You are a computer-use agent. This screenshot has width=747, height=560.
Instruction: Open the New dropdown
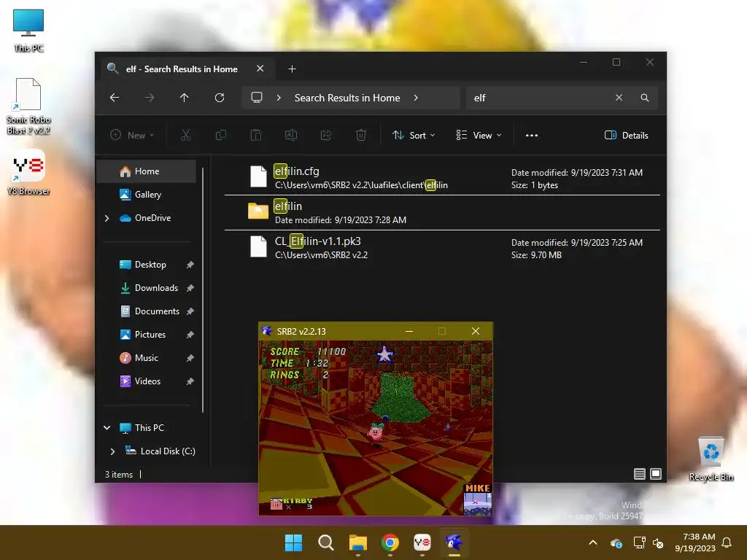[132, 135]
